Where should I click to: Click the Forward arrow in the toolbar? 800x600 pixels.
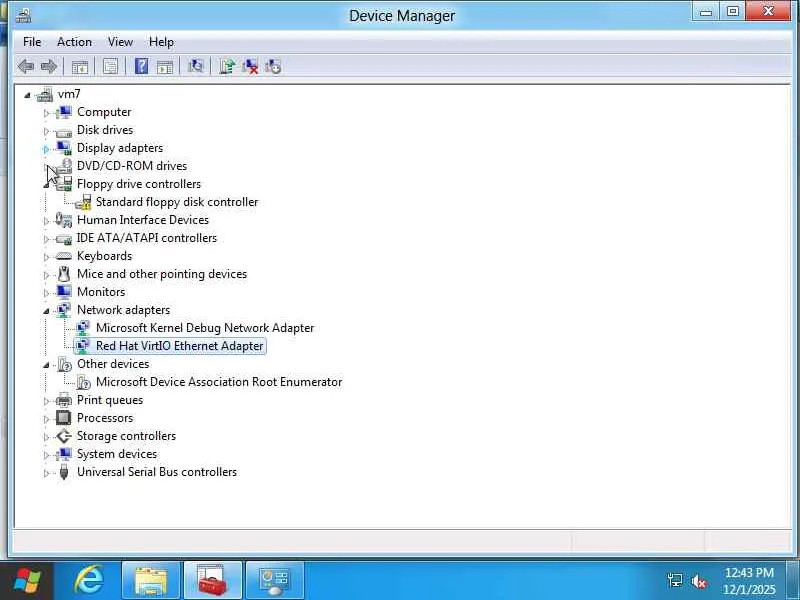point(49,66)
